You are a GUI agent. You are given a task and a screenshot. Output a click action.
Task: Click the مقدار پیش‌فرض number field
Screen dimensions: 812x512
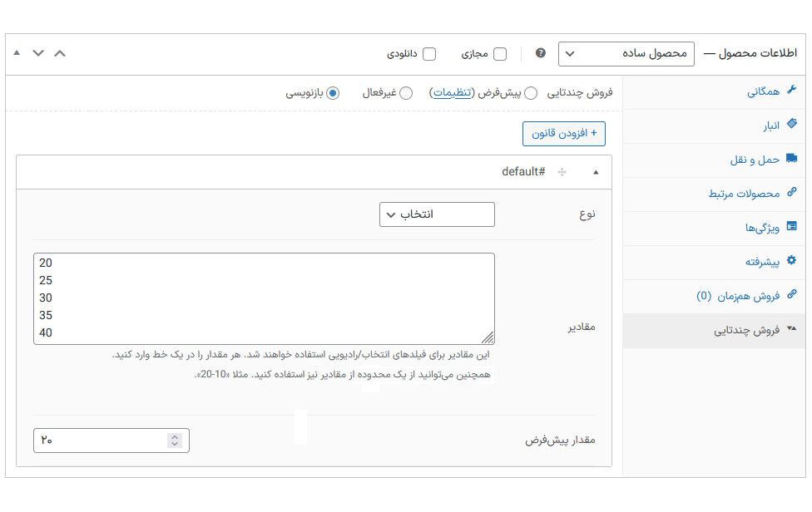pyautogui.click(x=111, y=441)
